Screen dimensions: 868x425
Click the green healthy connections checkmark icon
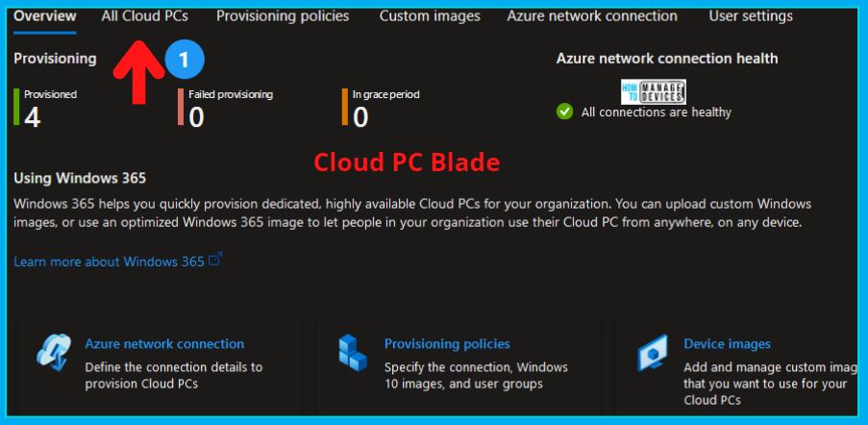tap(564, 112)
